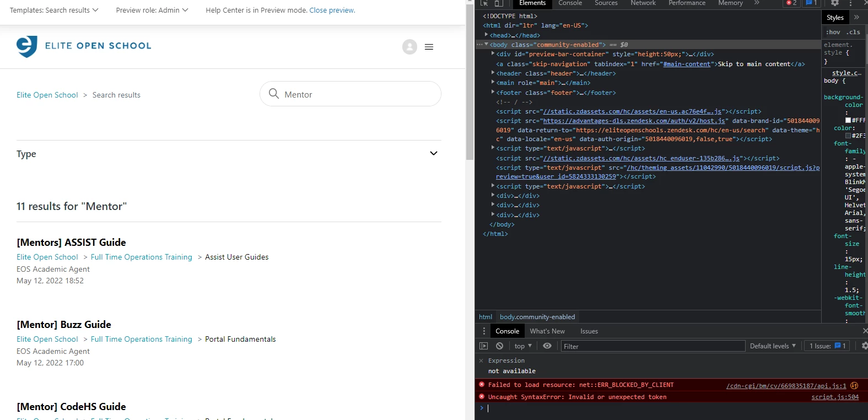This screenshot has height=420, width=868.
Task: Toggle :hov element state panel
Action: [833, 32]
